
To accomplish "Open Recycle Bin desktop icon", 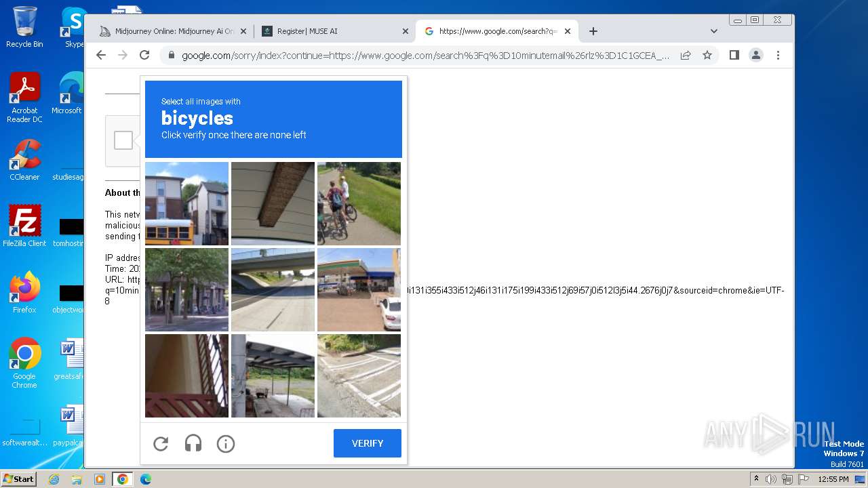I will click(x=24, y=27).
